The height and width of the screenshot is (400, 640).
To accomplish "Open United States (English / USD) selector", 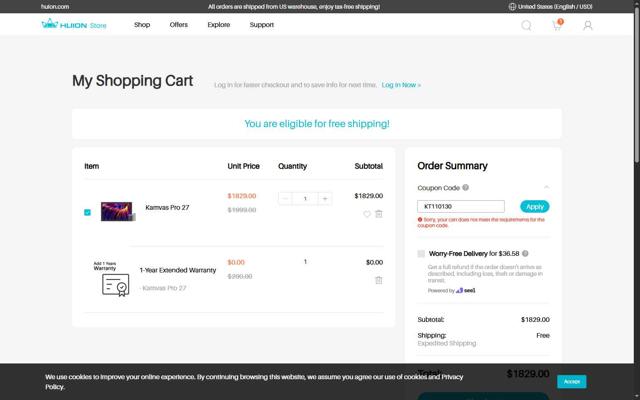I will [551, 7].
